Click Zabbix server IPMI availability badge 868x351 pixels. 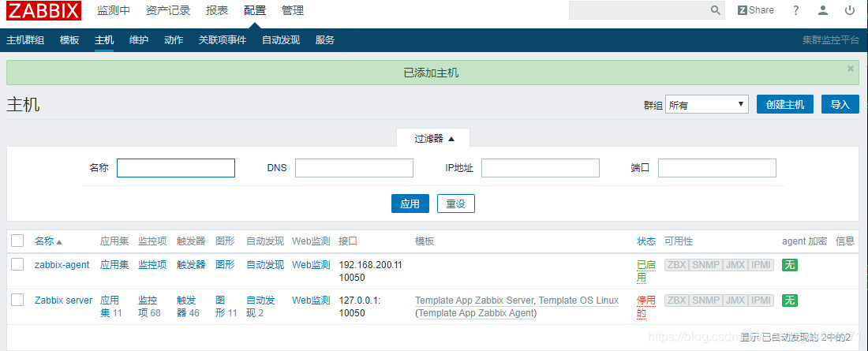coord(761,301)
